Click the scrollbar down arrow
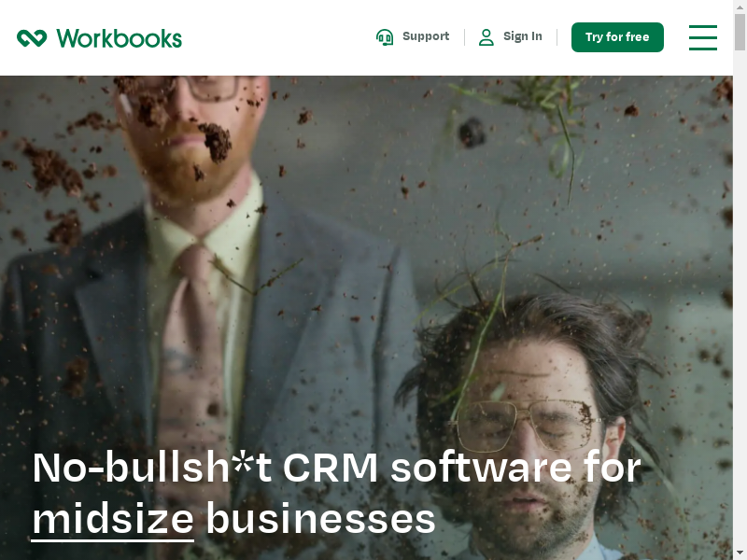This screenshot has width=747, height=560. [740, 554]
